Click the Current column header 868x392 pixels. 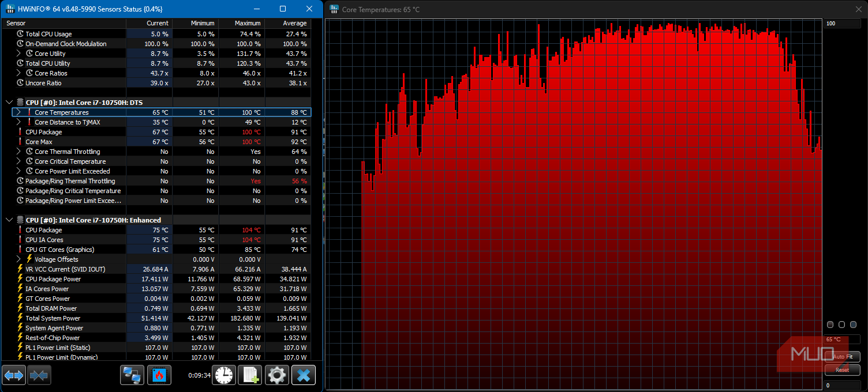[149, 23]
